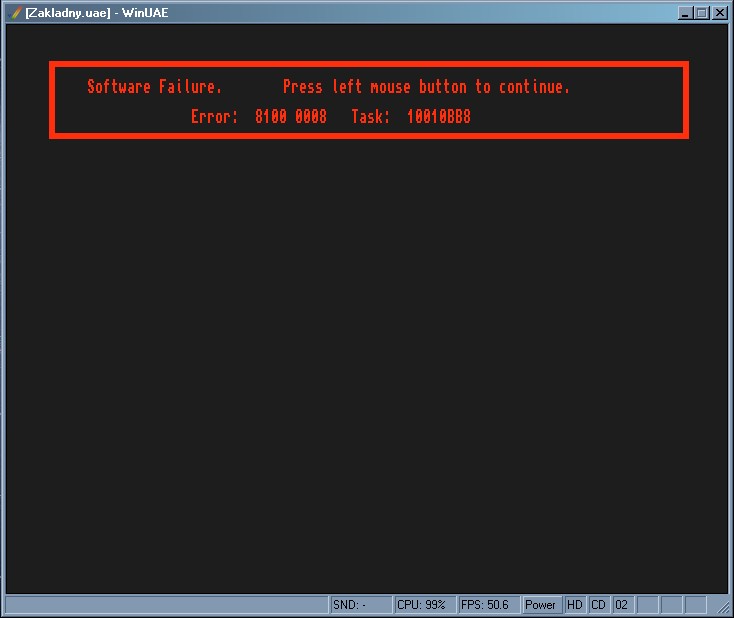Screen dimensions: 734x618
Task: Click the 'Error:' label in the alert
Action: pos(214,117)
